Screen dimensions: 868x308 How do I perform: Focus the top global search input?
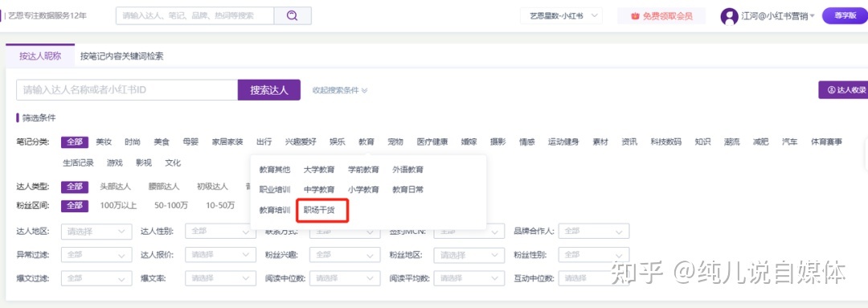(194, 15)
